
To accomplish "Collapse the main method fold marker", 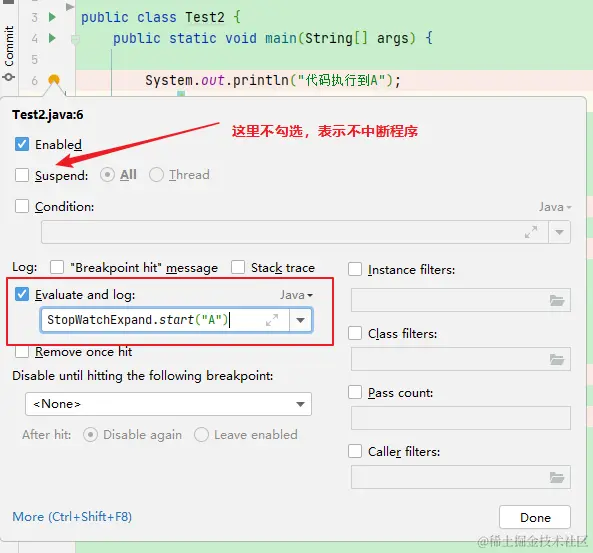I will pos(76,39).
